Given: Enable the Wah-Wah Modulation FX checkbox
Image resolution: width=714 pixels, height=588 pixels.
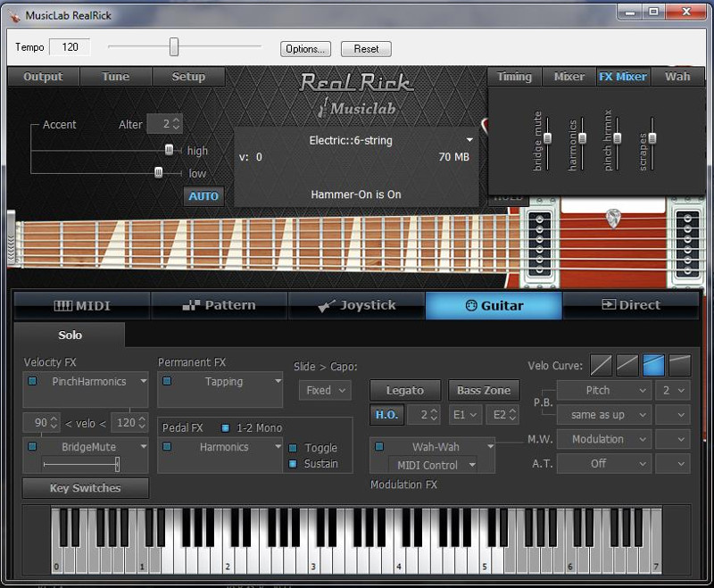Looking at the screenshot, I should click(x=378, y=446).
